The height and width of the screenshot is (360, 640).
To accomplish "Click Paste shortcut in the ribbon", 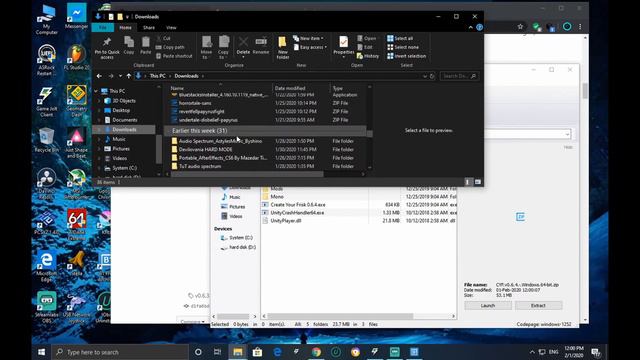I will point(174,56).
